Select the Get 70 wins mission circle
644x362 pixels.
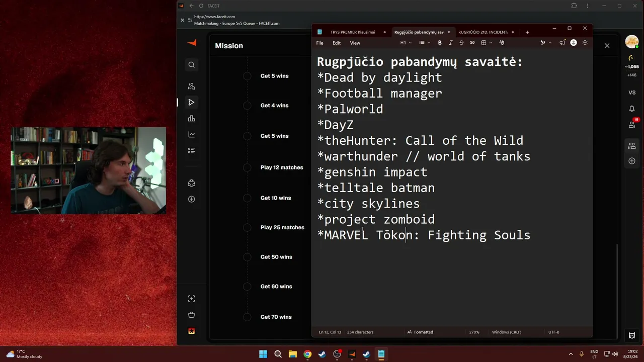tap(247, 317)
